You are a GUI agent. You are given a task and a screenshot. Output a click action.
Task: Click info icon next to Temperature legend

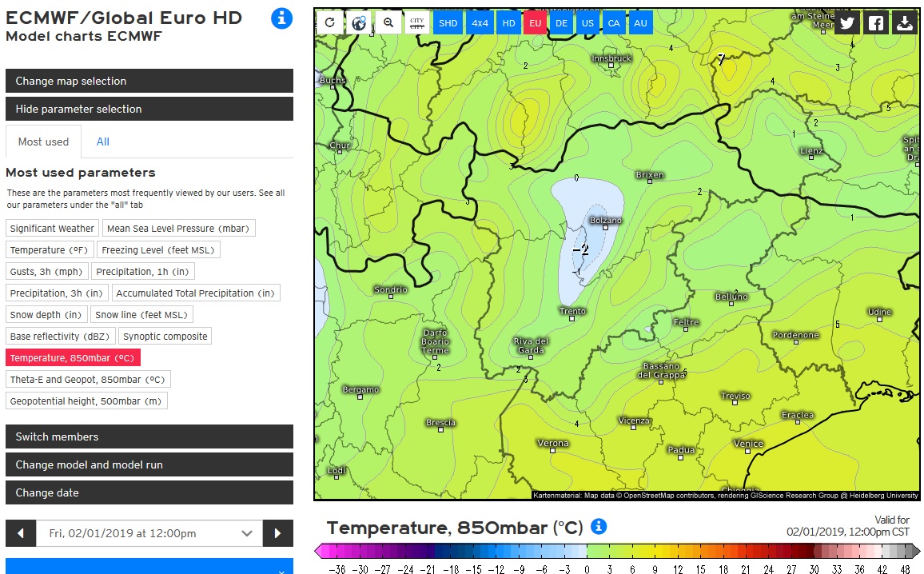[x=599, y=526]
